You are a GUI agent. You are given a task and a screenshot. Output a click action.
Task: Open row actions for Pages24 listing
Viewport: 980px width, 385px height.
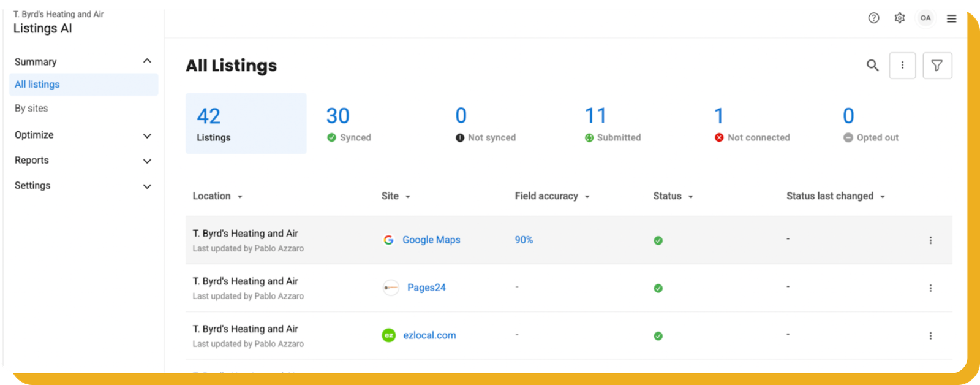tap(930, 288)
